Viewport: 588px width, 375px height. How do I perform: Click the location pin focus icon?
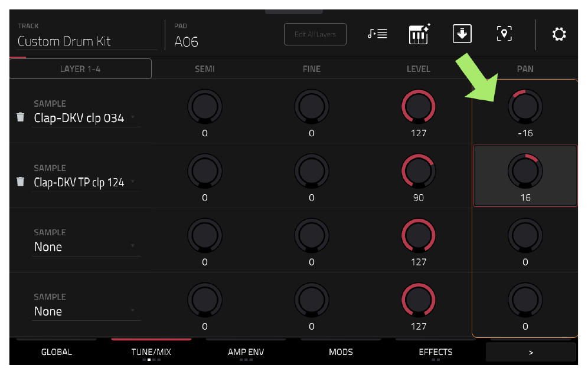[x=504, y=34]
